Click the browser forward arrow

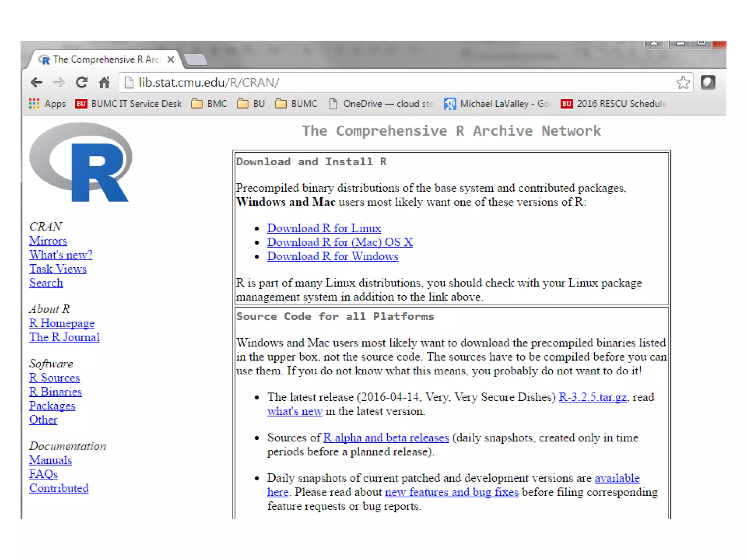59,83
